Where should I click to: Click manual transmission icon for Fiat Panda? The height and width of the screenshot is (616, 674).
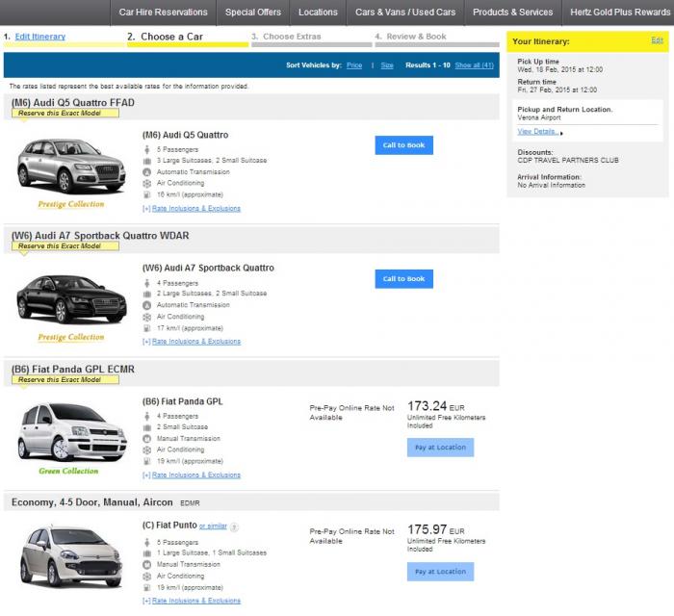pos(147,439)
